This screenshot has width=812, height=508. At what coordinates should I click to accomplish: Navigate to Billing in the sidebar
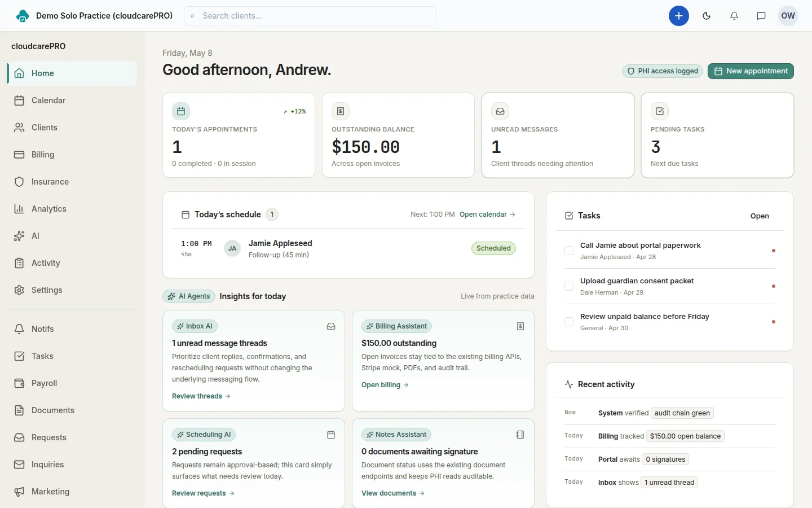[72, 155]
